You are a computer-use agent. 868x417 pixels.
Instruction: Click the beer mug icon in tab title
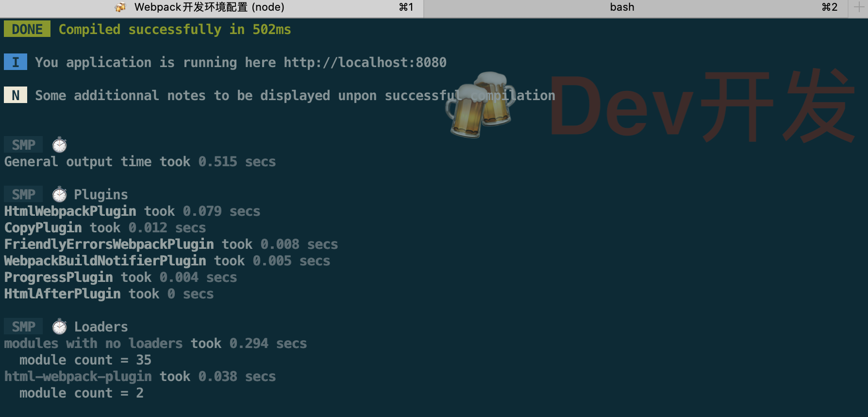[x=120, y=7]
